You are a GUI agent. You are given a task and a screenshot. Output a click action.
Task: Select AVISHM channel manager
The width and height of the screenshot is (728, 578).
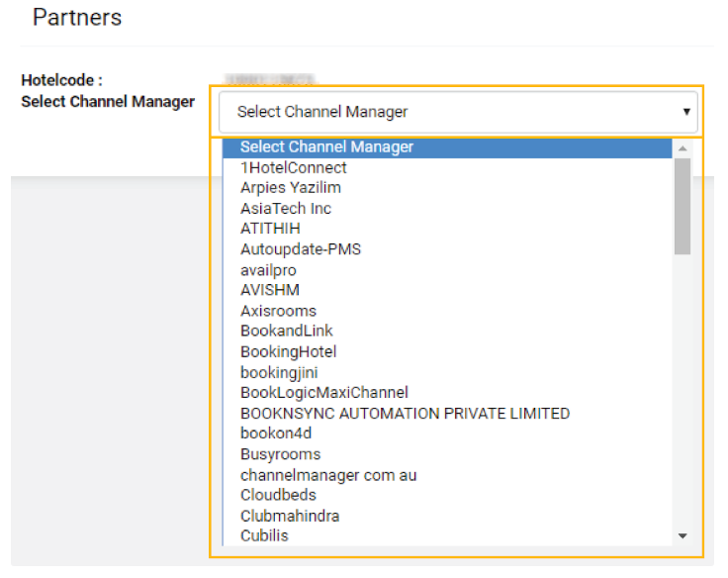[x=447, y=290]
